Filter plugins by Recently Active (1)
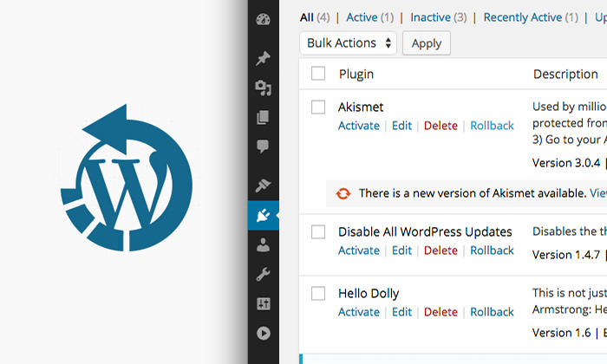The image size is (607, 364). (x=531, y=17)
